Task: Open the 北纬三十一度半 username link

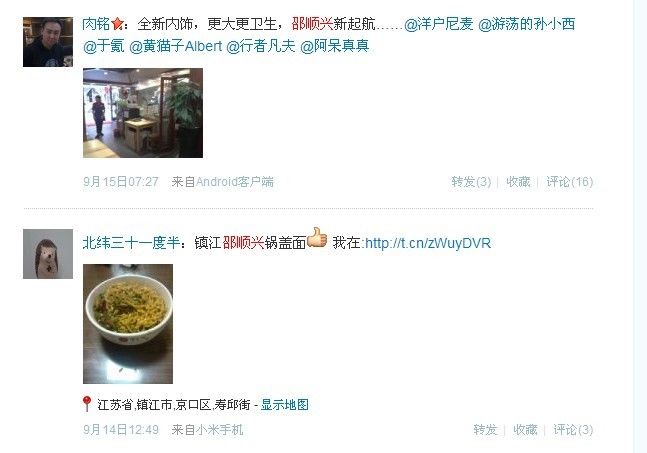Action: (x=131, y=243)
